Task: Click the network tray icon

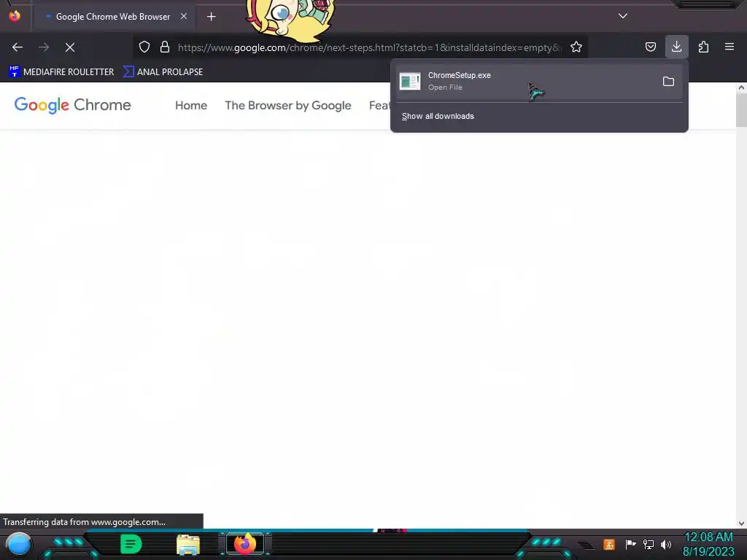Action: tap(648, 544)
